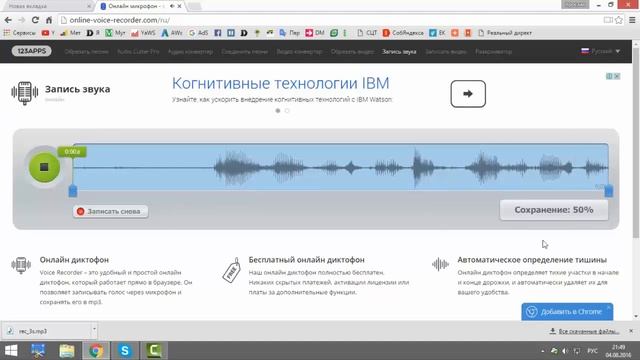
Task: Open the 'DM' bookmark
Action: [x=315, y=33]
